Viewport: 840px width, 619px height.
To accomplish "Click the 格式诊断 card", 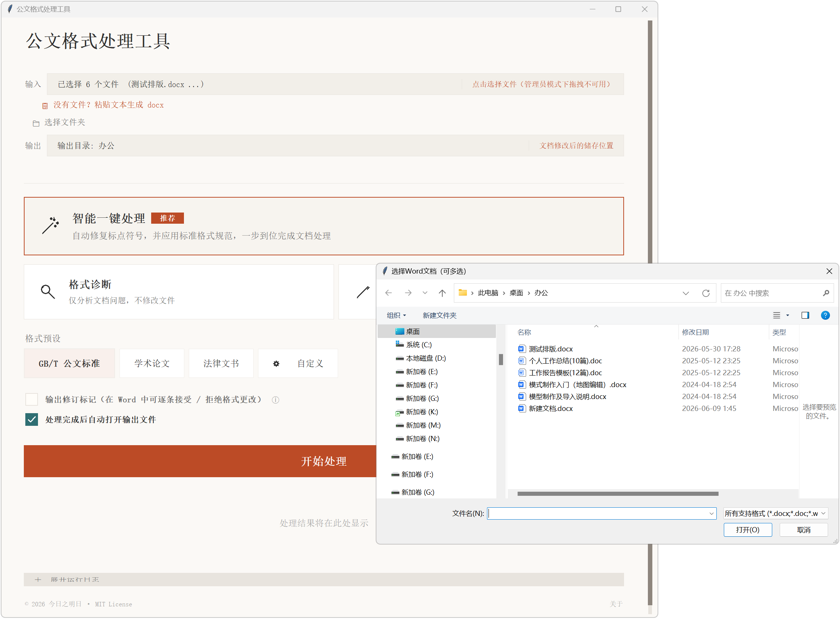I will [178, 292].
